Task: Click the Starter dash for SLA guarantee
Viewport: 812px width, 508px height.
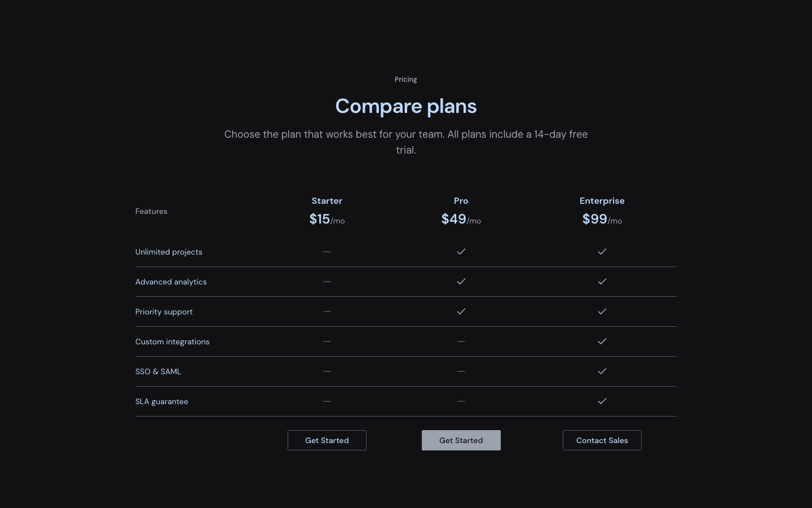Action: point(327,401)
